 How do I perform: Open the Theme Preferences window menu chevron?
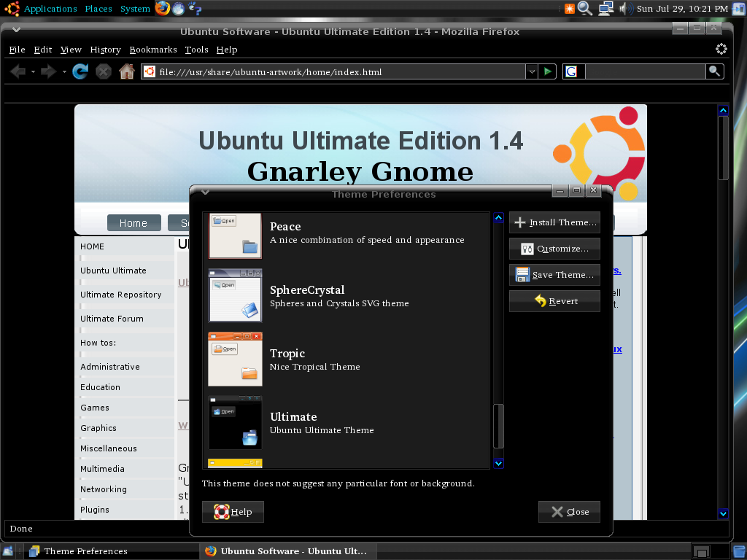click(x=205, y=192)
